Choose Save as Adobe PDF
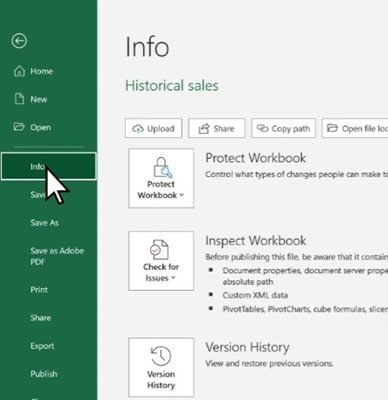The height and width of the screenshot is (400, 388). point(57,256)
